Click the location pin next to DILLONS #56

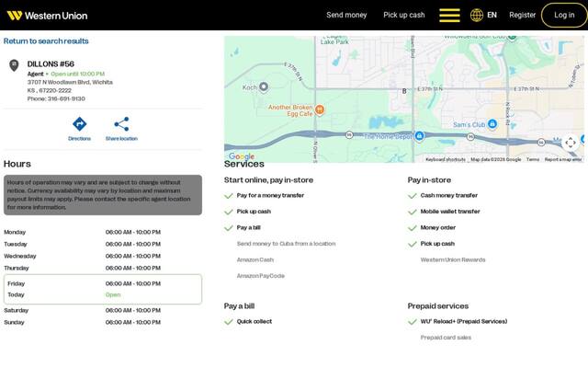click(x=14, y=65)
